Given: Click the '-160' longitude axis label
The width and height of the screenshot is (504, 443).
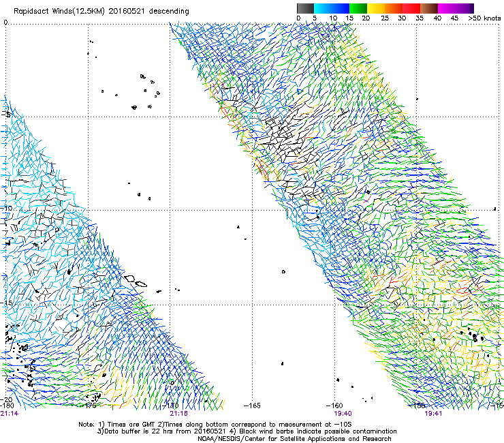Looking at the screenshot, I should tap(334, 406).
